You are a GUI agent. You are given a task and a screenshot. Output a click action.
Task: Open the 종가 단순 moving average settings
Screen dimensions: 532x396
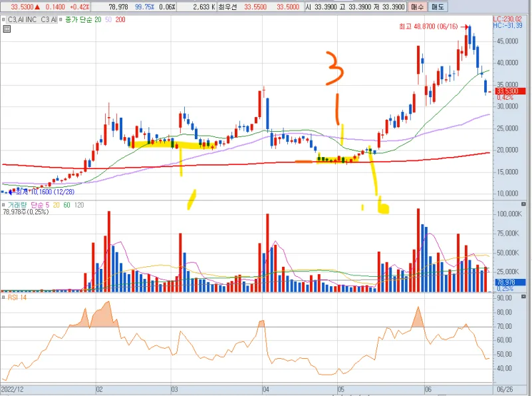coord(77,20)
